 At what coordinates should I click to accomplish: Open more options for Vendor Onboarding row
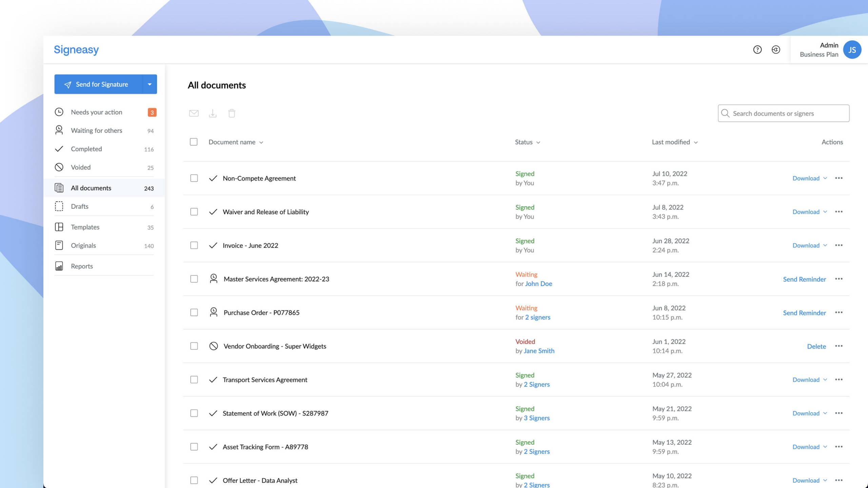click(x=839, y=346)
